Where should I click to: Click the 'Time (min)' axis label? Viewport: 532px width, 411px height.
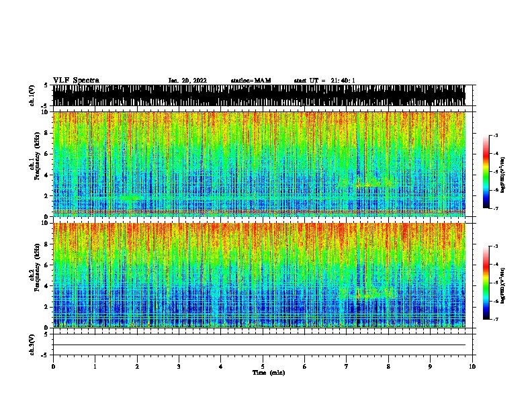pyautogui.click(x=269, y=373)
